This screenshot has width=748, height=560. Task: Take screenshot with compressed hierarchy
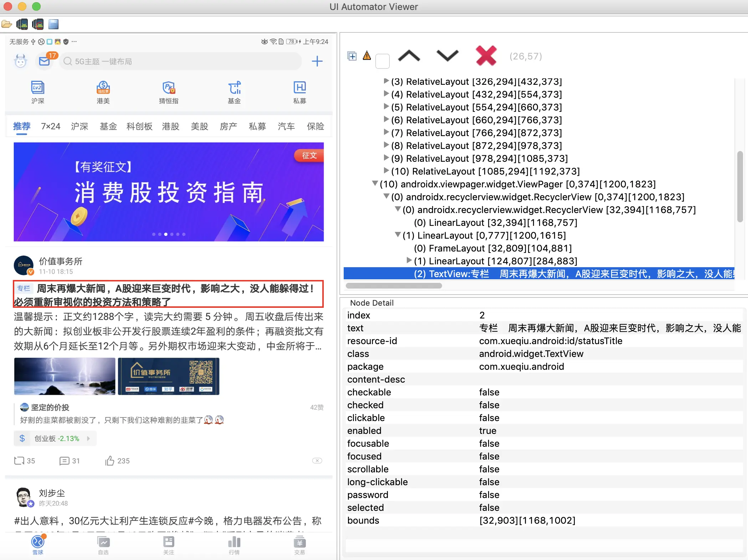coord(38,24)
